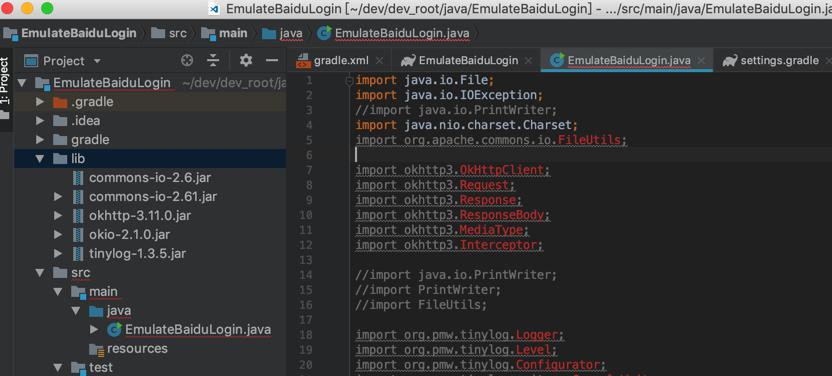This screenshot has height=376, width=832.
Task: Select tinylog-1.3.5.jar in tree
Action: [x=137, y=253]
